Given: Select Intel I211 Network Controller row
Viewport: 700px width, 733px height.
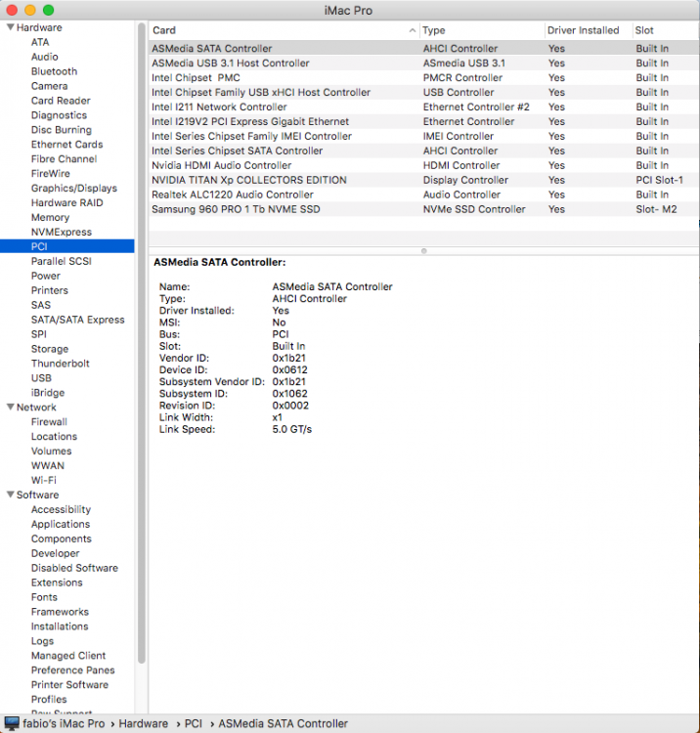Looking at the screenshot, I should point(423,108).
